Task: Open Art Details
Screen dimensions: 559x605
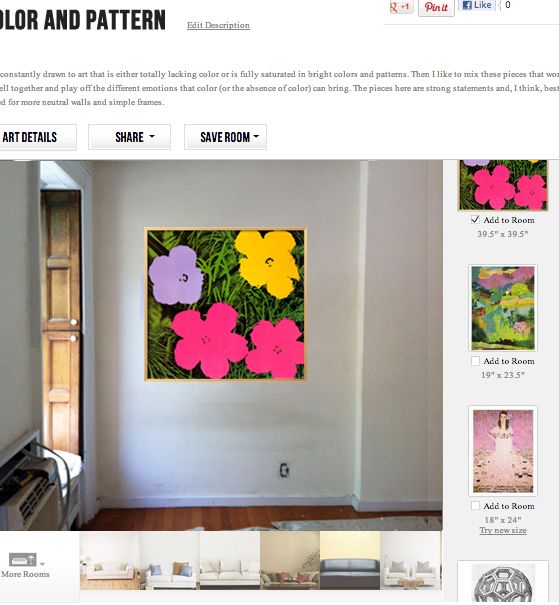Action: (35, 137)
